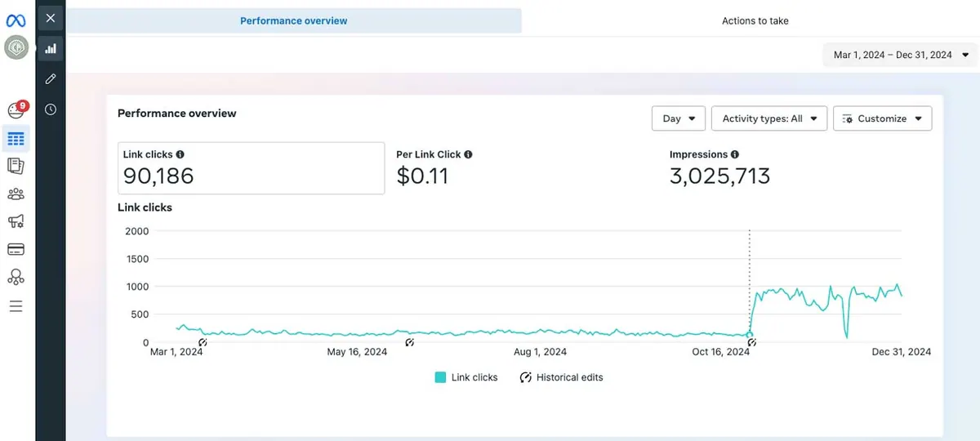
Task: Open the ads reporting pages icon
Action: coord(16,167)
